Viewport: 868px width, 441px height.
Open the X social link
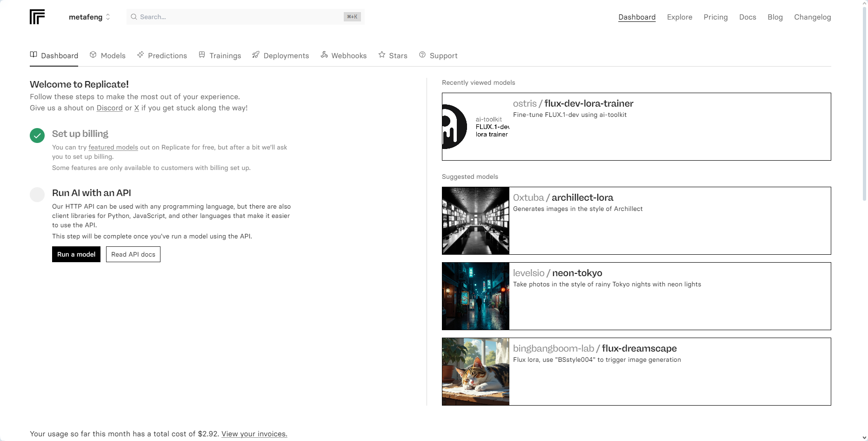[x=137, y=108]
